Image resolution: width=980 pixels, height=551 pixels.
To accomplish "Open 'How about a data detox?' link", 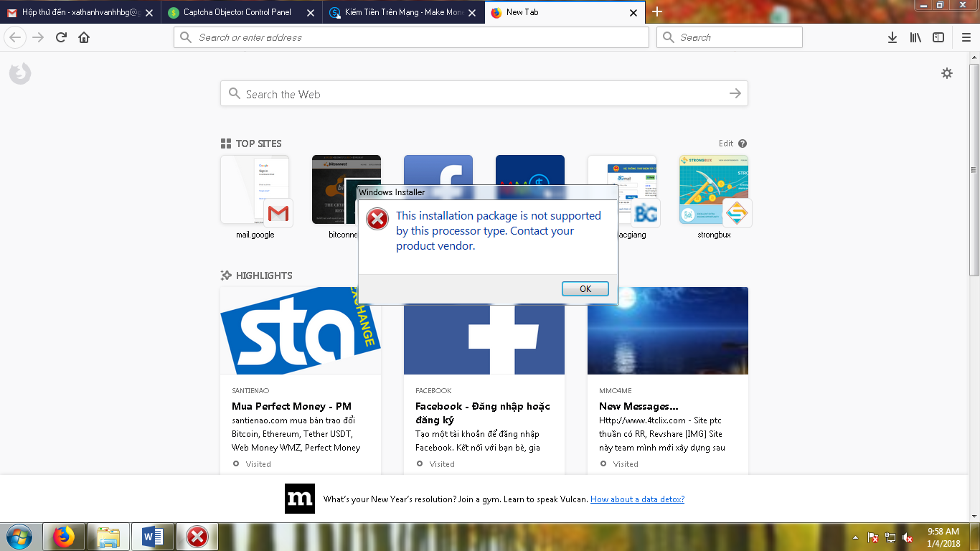I will pyautogui.click(x=637, y=499).
